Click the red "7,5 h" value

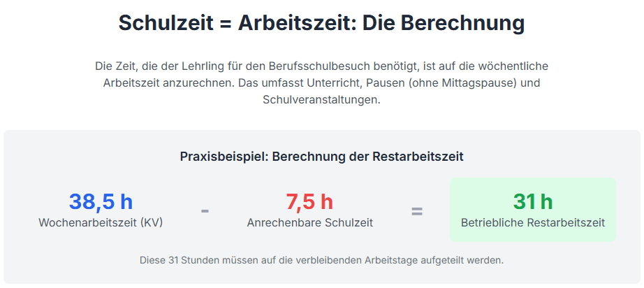(309, 202)
